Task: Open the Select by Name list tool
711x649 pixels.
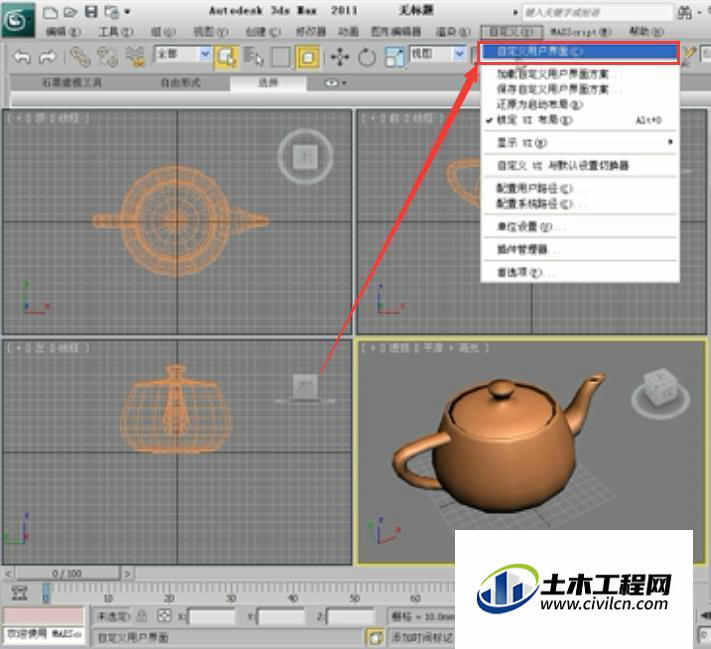Action: point(253,57)
